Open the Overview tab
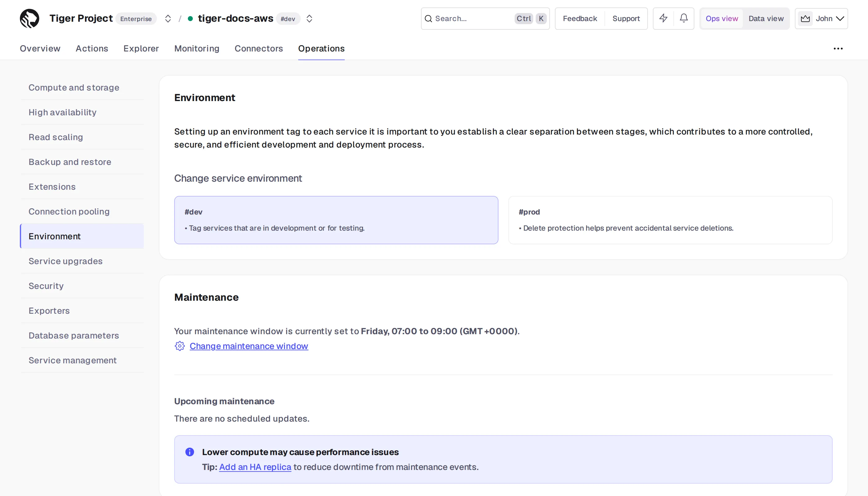 pyautogui.click(x=40, y=49)
